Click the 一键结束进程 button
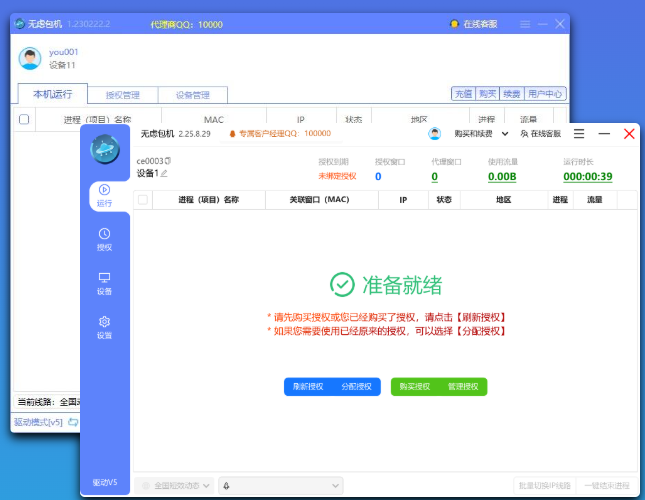 607,486
